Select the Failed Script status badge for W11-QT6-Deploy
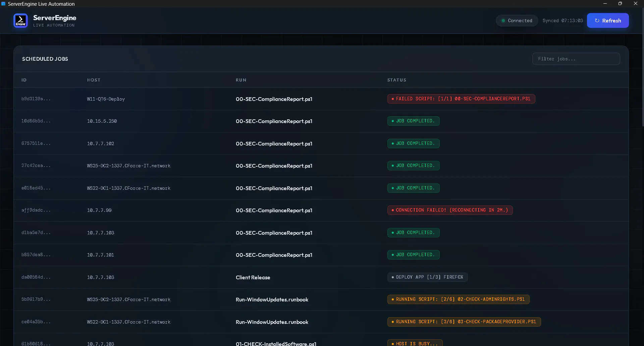 461,99
